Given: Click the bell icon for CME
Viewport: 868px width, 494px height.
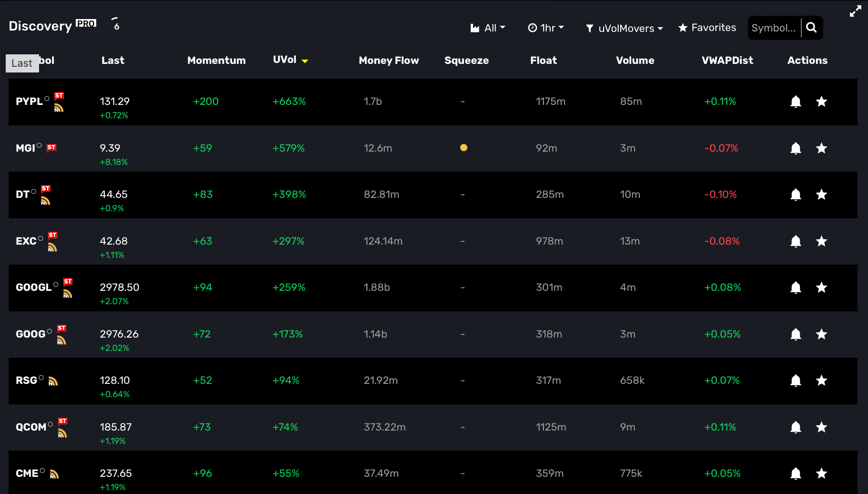Looking at the screenshot, I should tap(796, 473).
